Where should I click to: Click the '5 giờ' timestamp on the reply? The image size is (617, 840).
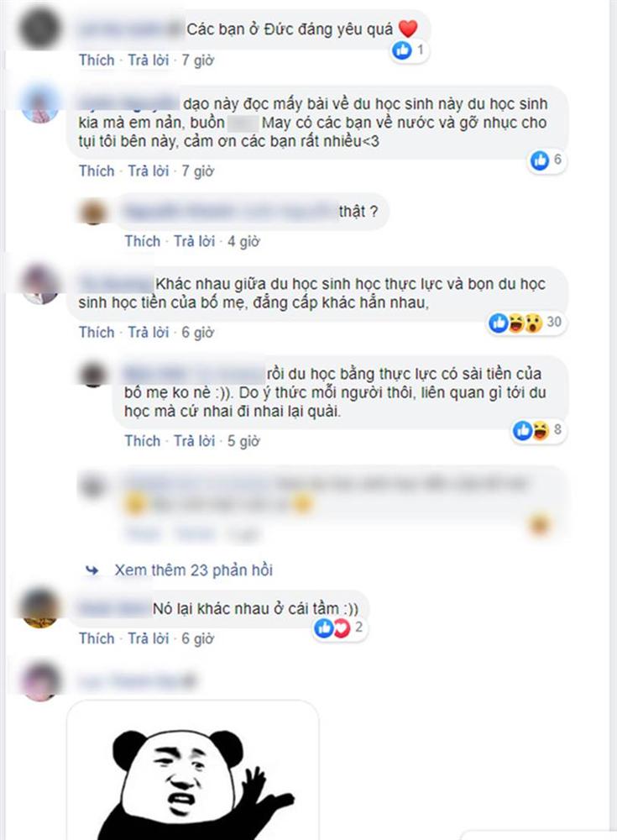(243, 441)
